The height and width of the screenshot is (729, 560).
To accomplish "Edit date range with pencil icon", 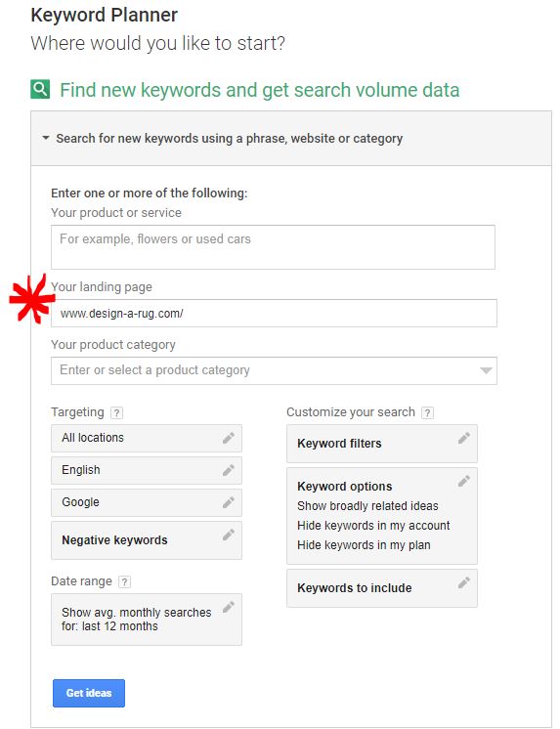I will [x=229, y=607].
